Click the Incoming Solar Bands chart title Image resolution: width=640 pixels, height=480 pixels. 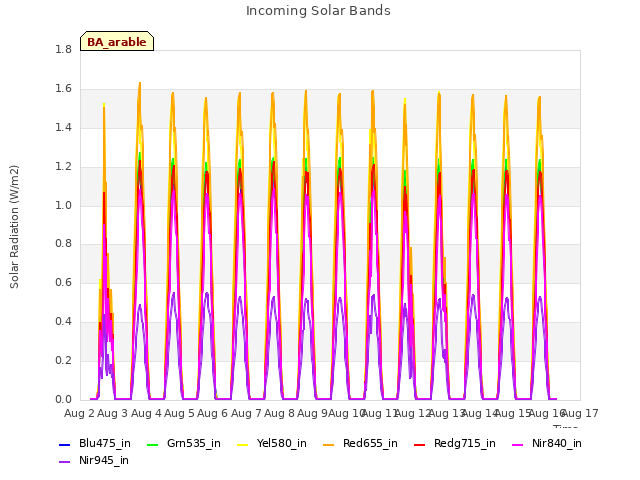pyautogui.click(x=318, y=11)
